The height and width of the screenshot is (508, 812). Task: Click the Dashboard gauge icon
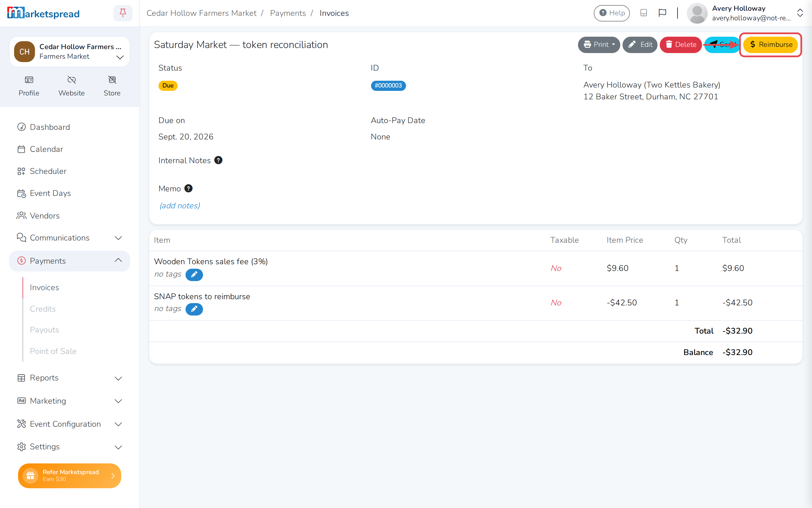[x=21, y=127]
